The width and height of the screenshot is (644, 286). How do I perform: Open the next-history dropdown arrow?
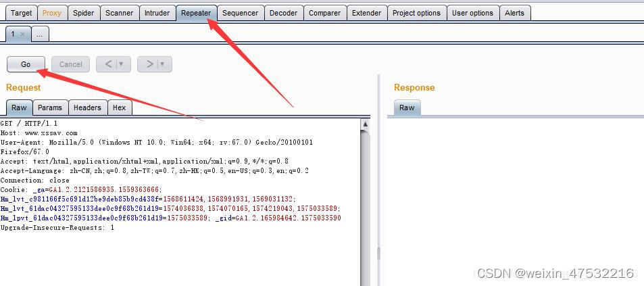162,64
